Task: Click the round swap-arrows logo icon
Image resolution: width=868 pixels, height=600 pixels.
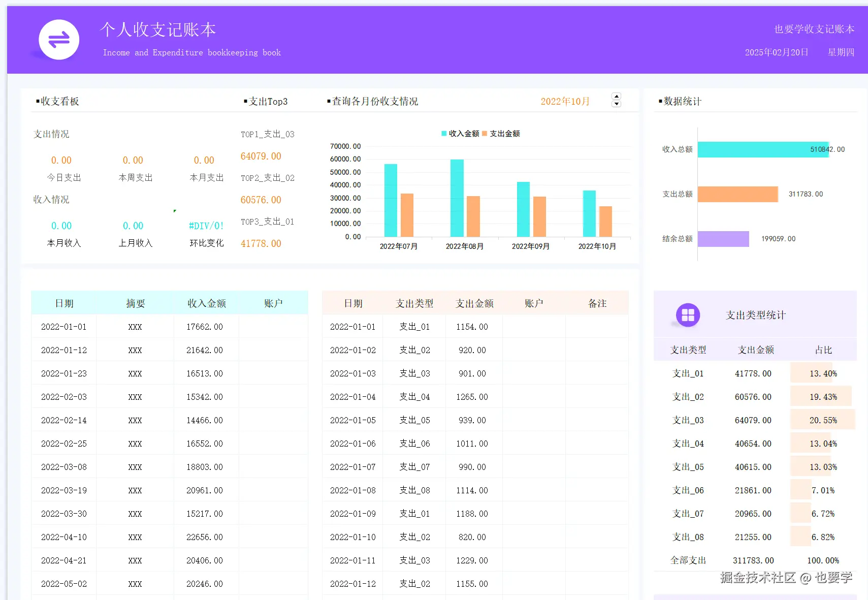Action: (59, 40)
